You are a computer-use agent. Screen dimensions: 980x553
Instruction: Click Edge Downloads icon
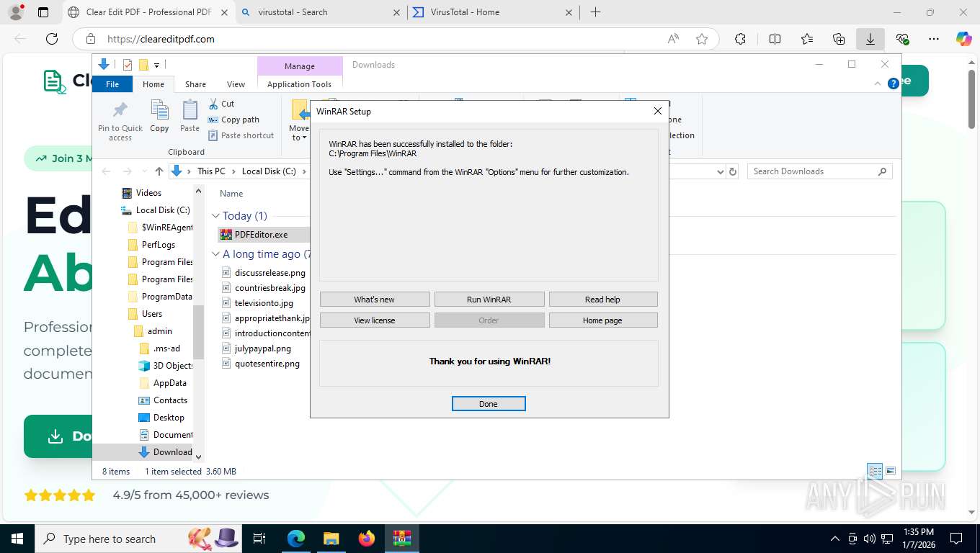870,39
